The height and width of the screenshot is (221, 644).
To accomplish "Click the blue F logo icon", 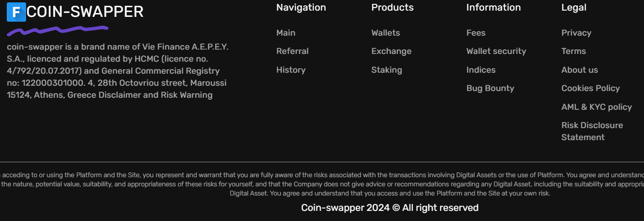I will tap(16, 12).
